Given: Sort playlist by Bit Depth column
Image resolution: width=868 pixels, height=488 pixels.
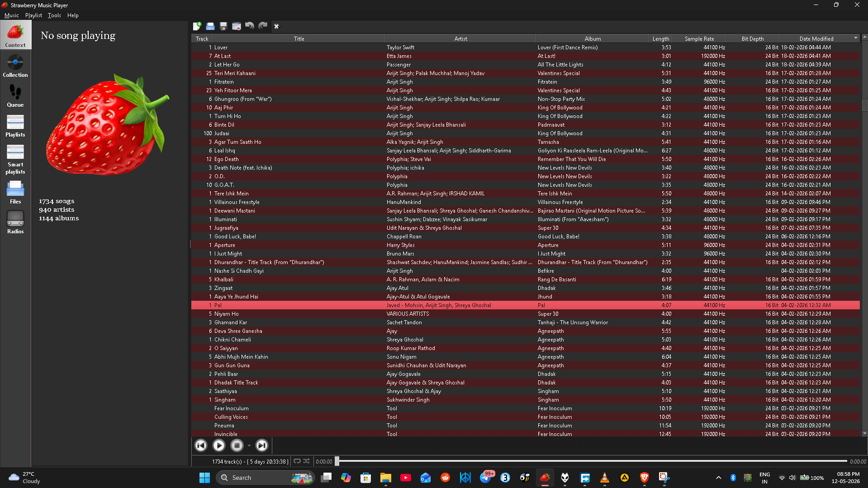Looking at the screenshot, I should tap(753, 39).
